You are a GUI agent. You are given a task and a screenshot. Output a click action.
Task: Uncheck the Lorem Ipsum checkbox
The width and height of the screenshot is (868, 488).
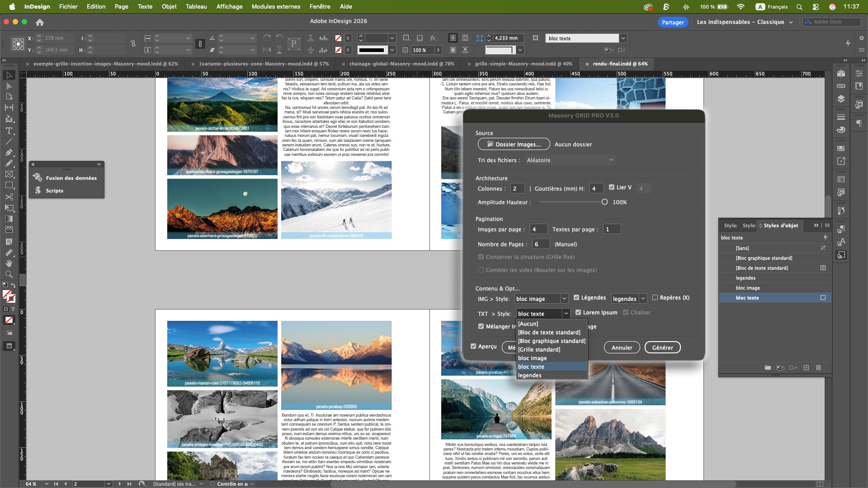(578, 312)
